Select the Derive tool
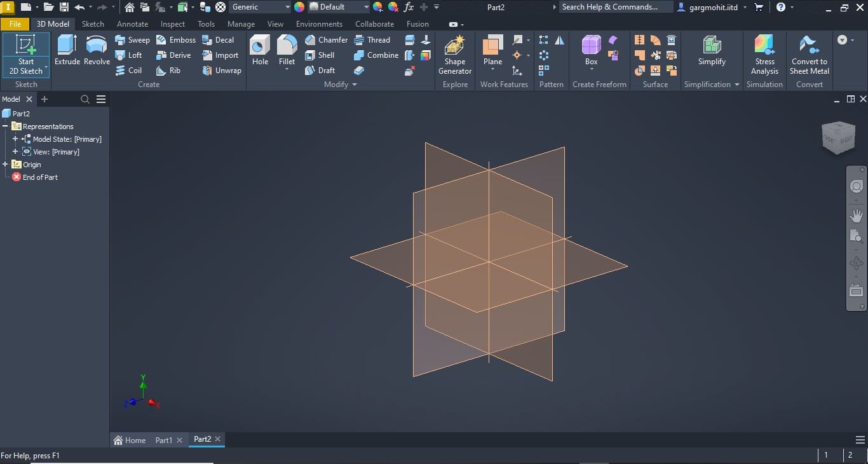The width and height of the screenshot is (868, 464). (x=173, y=55)
